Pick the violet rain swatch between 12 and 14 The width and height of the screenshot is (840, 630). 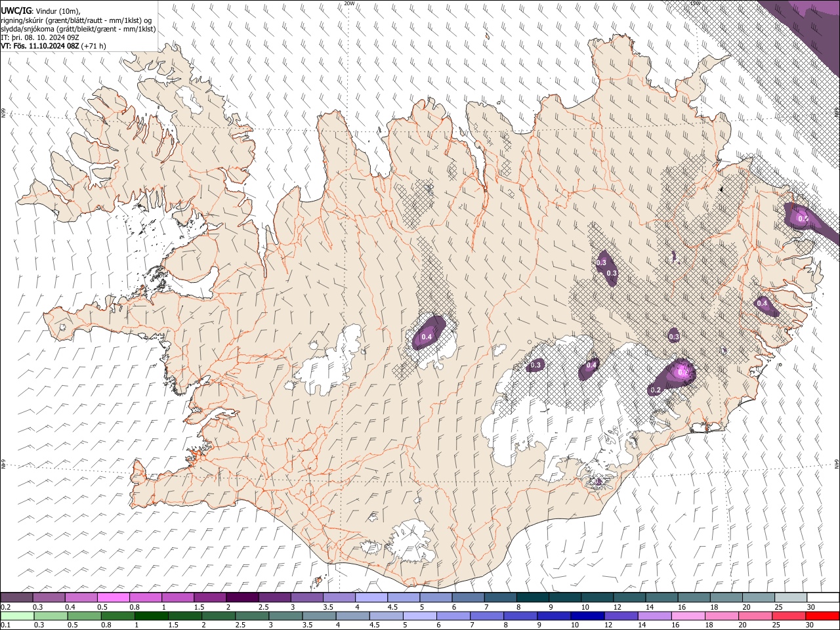(x=620, y=616)
